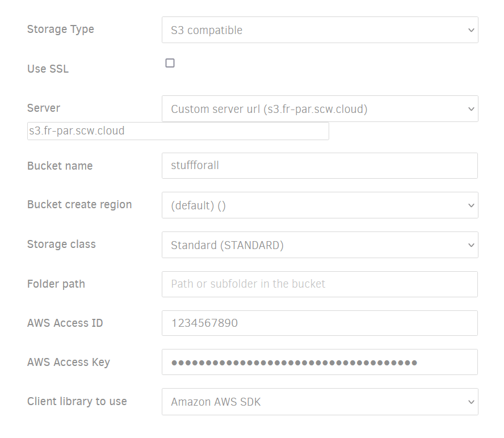Focus the Bucket name input field
Viewport: 504px width, 438px height.
pos(320,166)
